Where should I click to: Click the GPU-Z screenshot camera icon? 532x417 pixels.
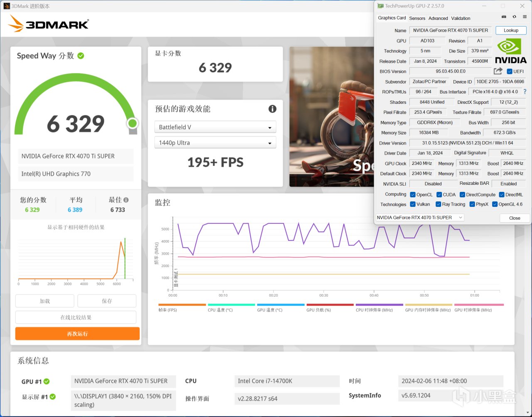[x=504, y=17]
